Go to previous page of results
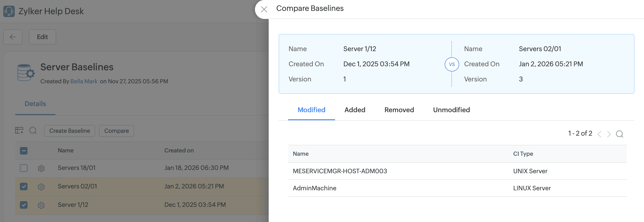 click(599, 134)
